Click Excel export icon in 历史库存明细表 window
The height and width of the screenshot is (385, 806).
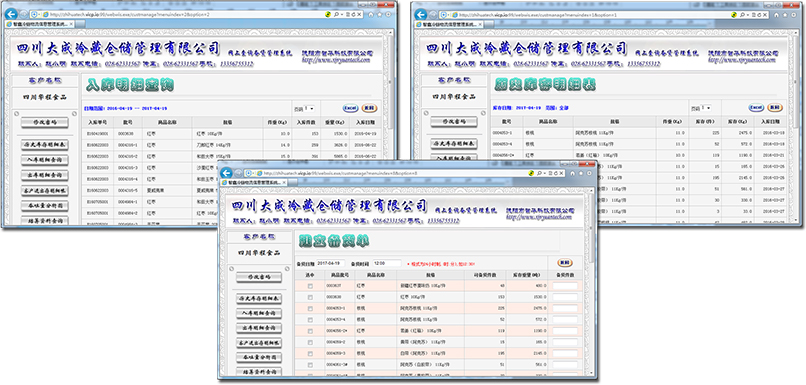pos(756,107)
